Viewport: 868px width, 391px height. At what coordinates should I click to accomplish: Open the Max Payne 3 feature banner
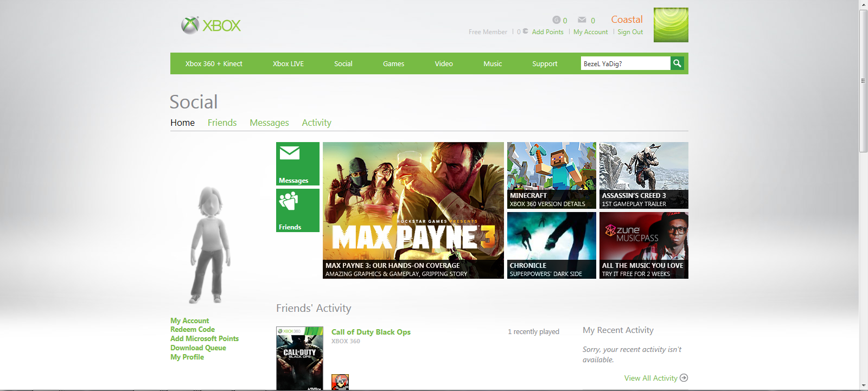coord(413,210)
